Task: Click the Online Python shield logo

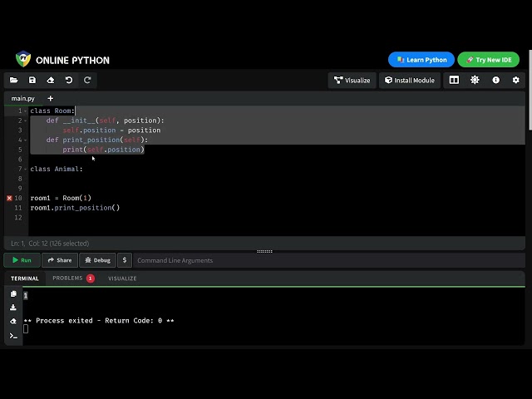Action: [x=23, y=59]
